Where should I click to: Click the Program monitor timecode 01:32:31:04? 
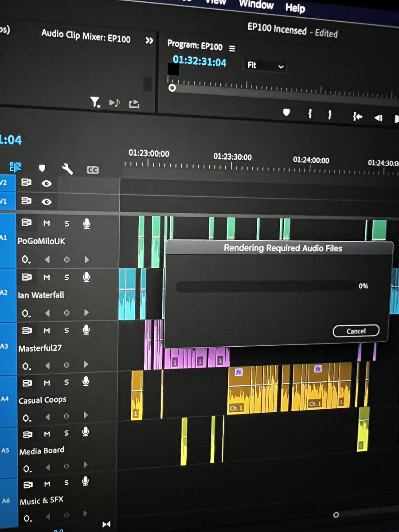199,62
